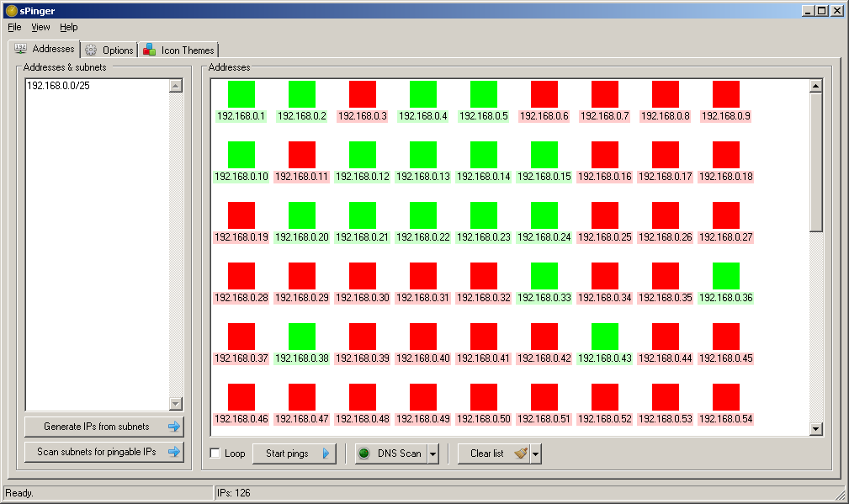Select the green icon for 192.168.0.22
This screenshot has width=849, height=504.
tap(423, 215)
